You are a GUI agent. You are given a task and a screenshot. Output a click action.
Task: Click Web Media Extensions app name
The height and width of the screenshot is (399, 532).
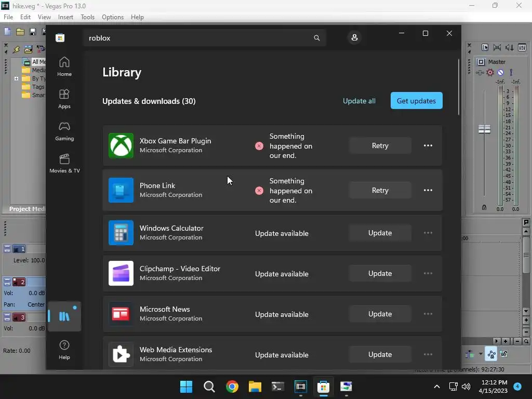coord(176,350)
